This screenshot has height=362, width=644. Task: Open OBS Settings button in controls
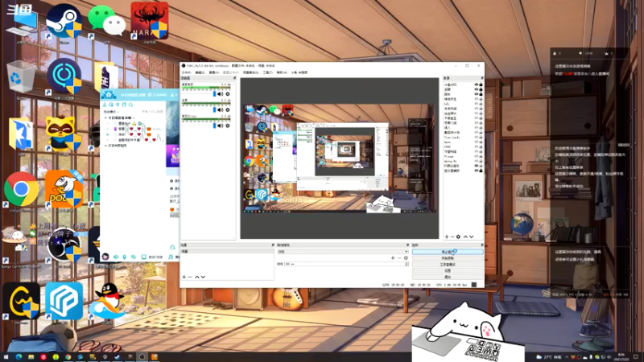[x=448, y=271]
